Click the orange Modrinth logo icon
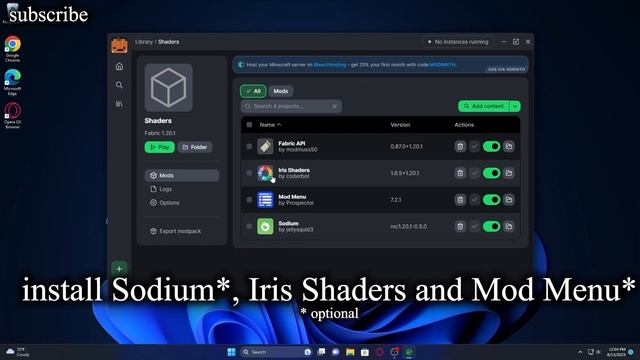The image size is (640, 360). click(x=119, y=46)
